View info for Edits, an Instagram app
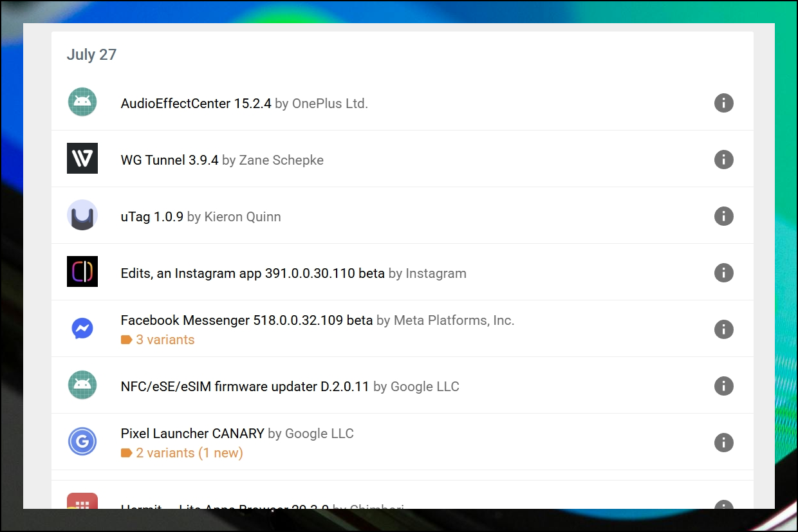The height and width of the screenshot is (532, 798). click(724, 272)
